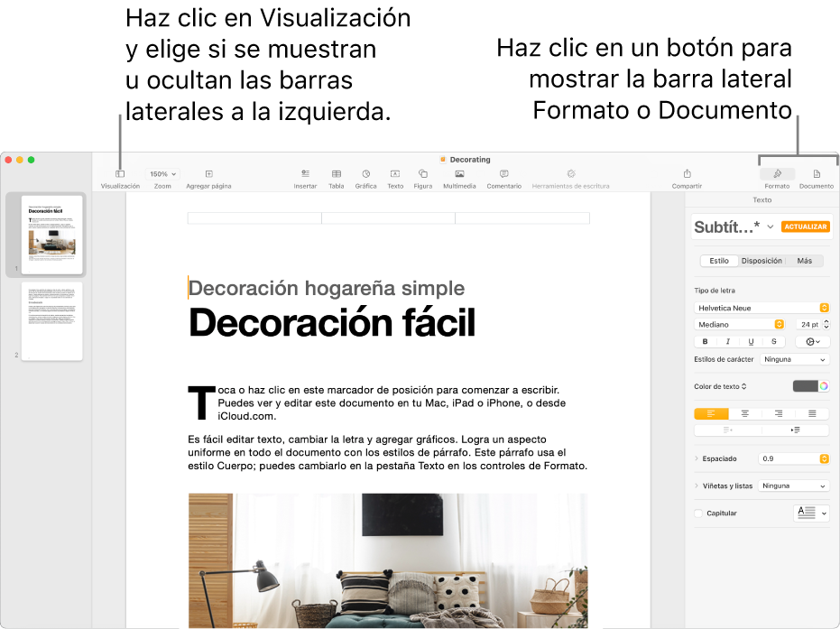
Task: Enable the Capitular drop cap checkbox
Action: [697, 513]
